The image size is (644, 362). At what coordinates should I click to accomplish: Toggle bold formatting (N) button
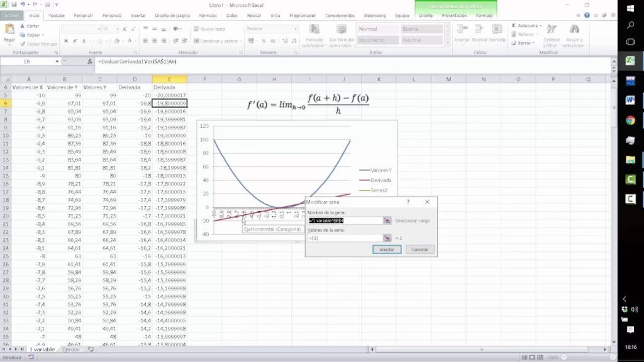(x=67, y=41)
